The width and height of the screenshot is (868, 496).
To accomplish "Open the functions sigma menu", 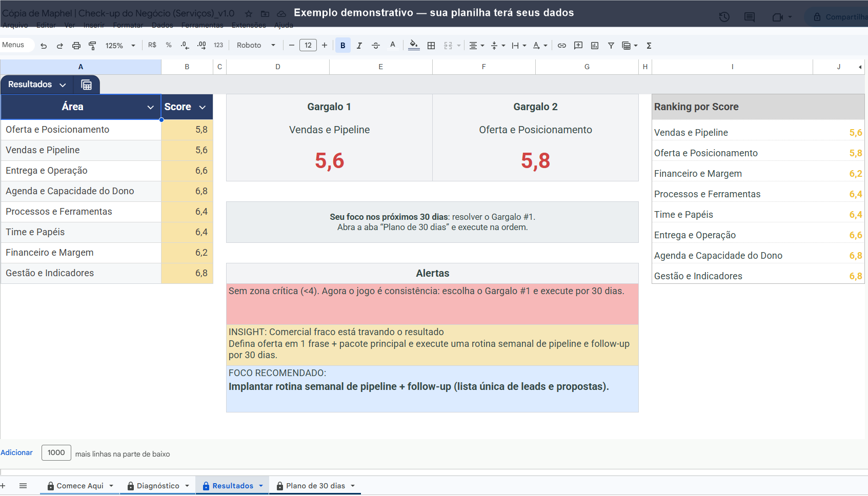I will [649, 46].
